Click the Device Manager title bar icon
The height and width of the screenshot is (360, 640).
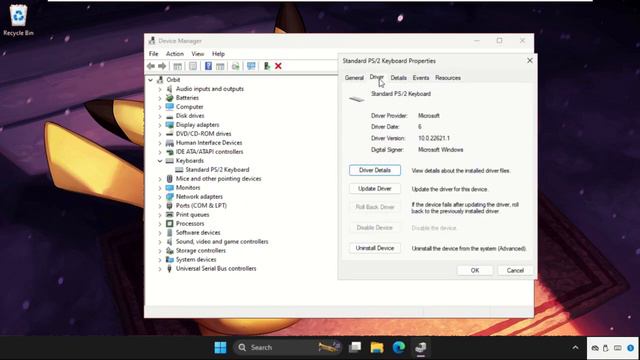tap(152, 41)
